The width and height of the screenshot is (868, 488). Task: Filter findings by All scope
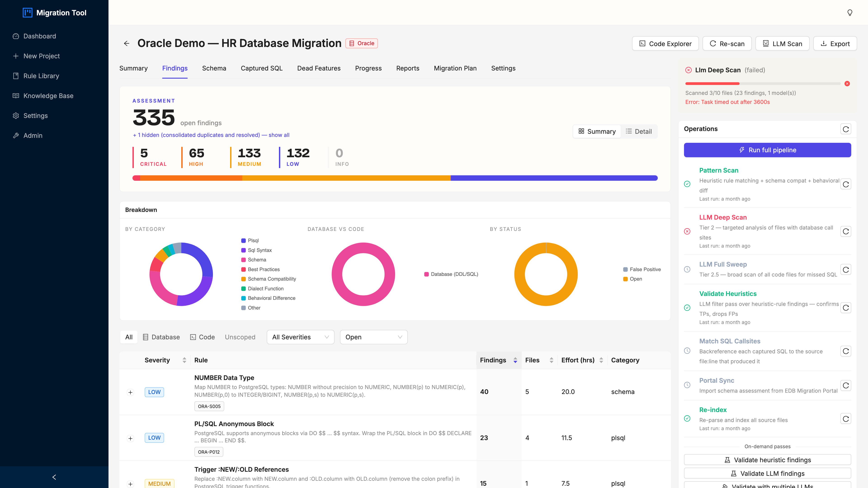[129, 337]
